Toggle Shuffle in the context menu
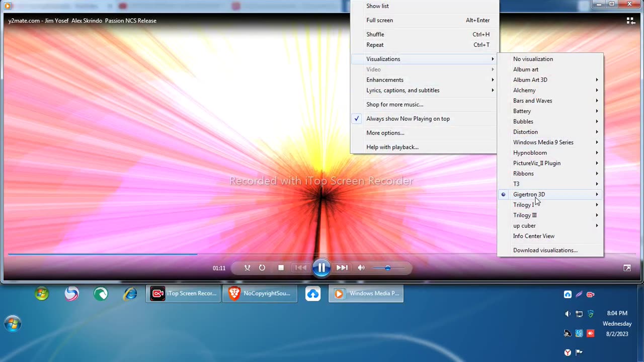This screenshot has width=644, height=362. coord(424,34)
